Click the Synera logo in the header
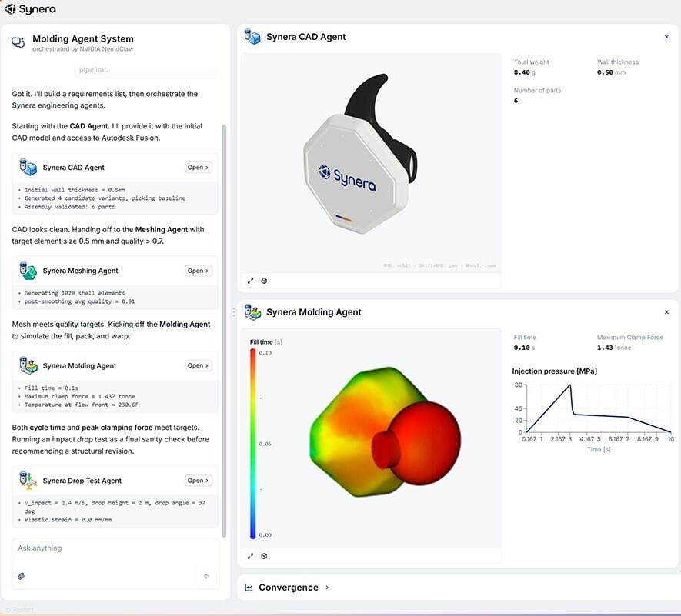Viewport: 681px width, 616px height. [31, 9]
